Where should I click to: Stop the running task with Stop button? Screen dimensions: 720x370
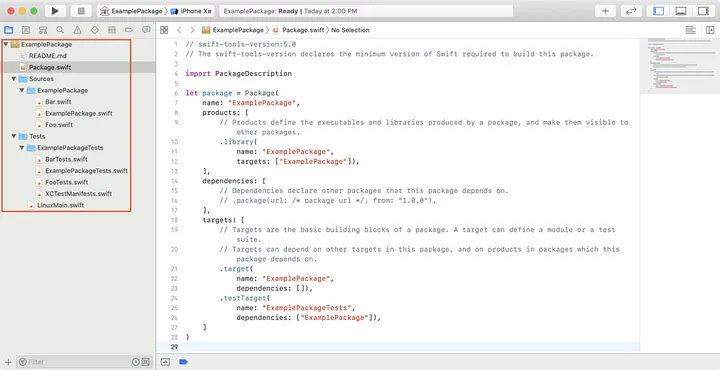pos(81,11)
